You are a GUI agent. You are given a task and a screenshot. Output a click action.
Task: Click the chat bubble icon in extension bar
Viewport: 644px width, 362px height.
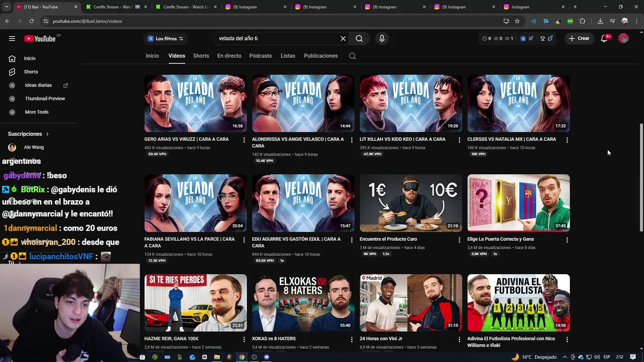pyautogui.click(x=550, y=39)
